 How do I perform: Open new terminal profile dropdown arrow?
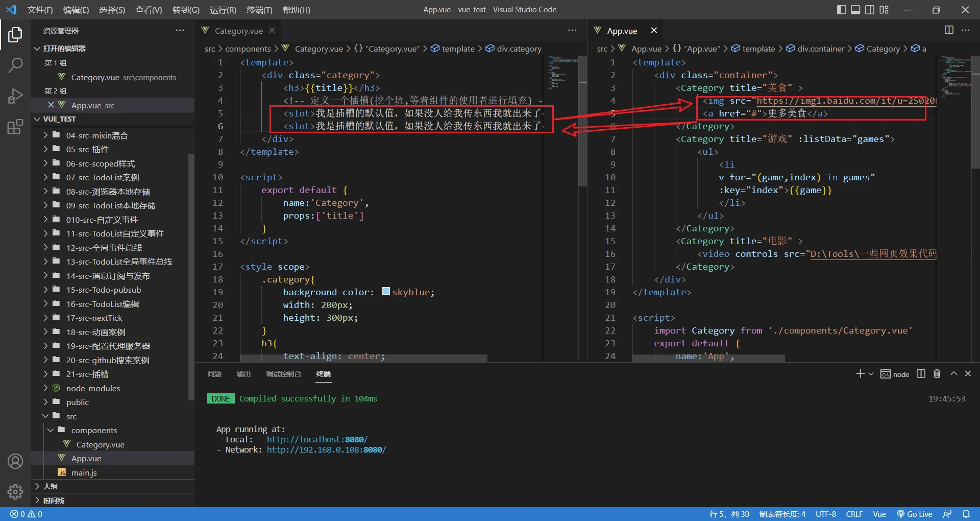[871, 374]
